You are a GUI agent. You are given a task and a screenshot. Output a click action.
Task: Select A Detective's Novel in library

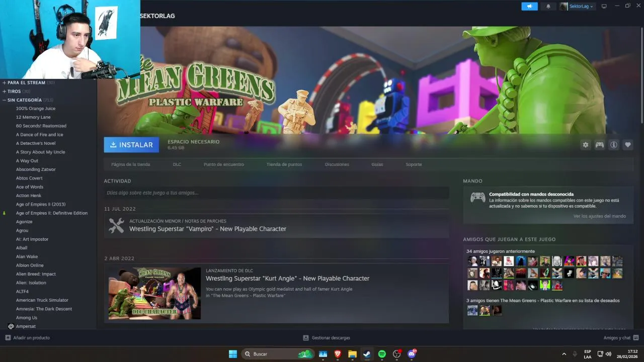[36, 143]
